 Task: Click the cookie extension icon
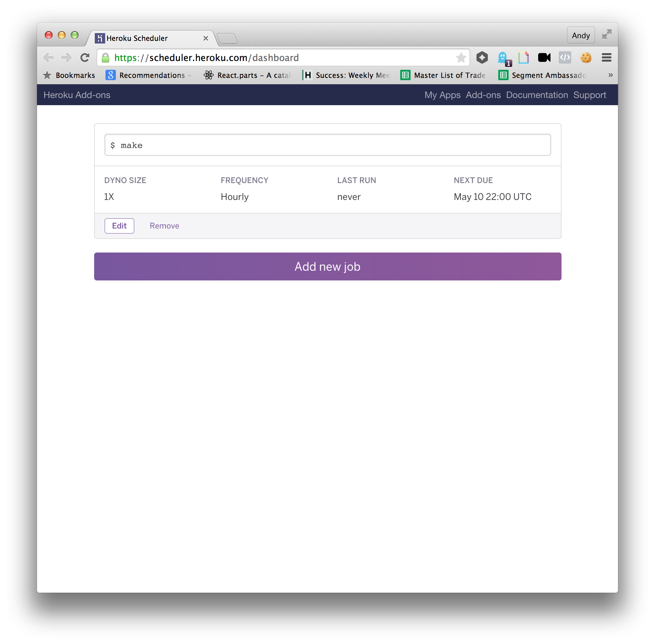tap(586, 58)
